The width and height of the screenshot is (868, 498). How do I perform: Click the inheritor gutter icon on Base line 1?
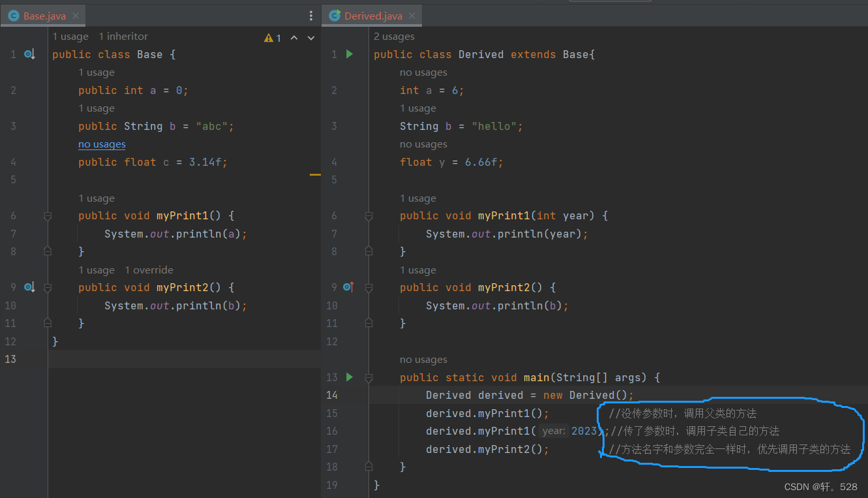coord(29,54)
